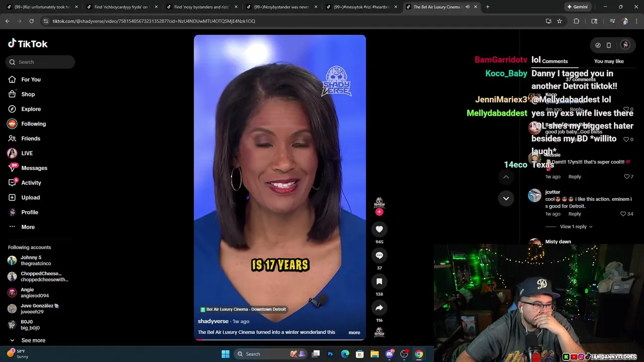The image size is (644, 362).
Task: Follow shadyverse with red plus button
Action: pos(379,212)
